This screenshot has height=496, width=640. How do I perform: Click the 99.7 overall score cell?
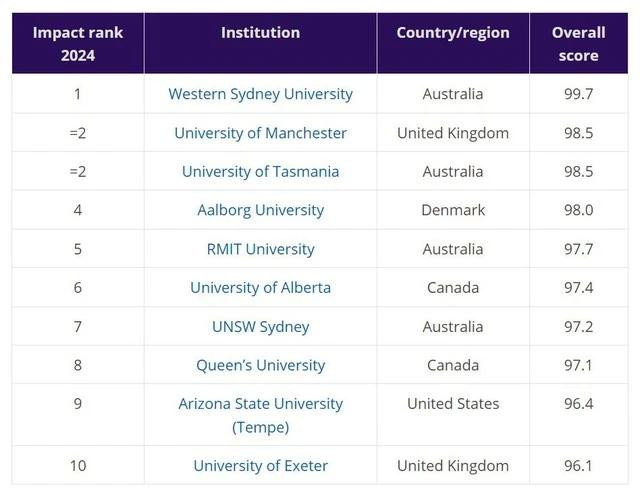[578, 94]
